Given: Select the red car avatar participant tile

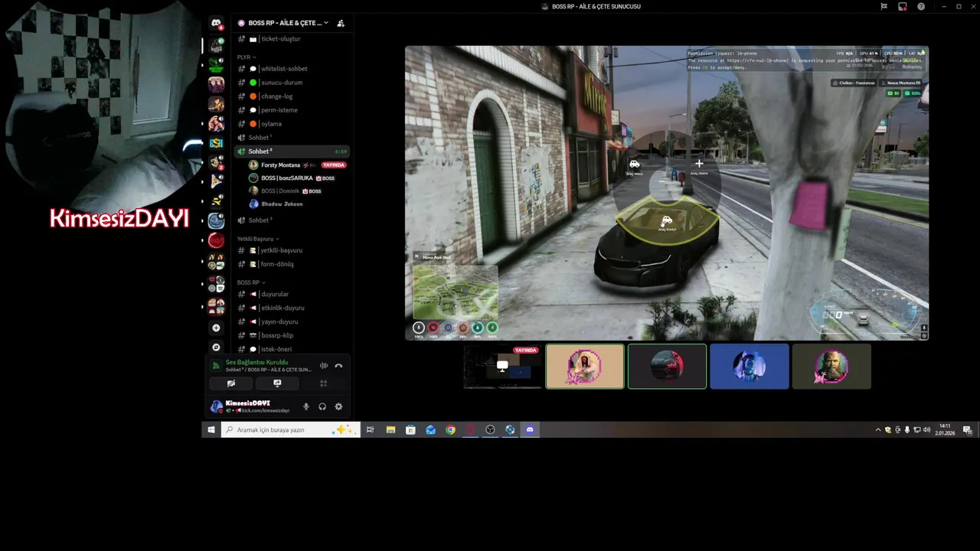Looking at the screenshot, I should [x=667, y=367].
